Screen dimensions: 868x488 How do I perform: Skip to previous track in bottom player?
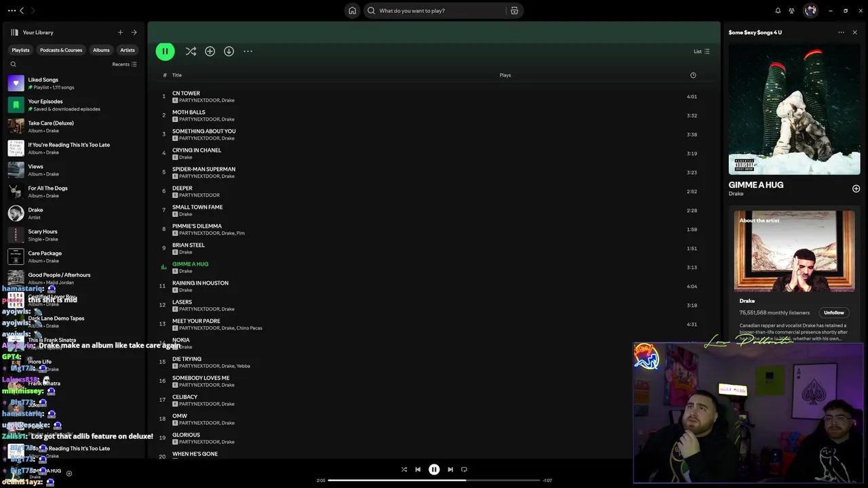(x=418, y=469)
